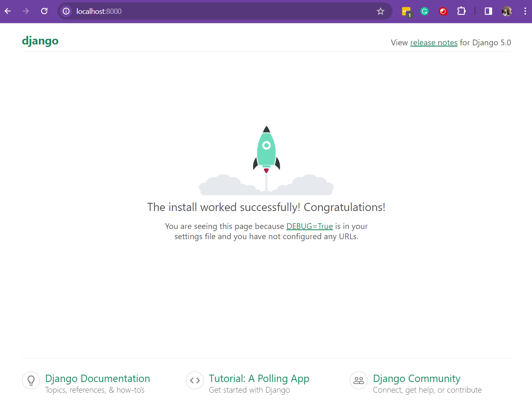Open the browser profile avatar menu
This screenshot has width=532, height=402.
point(506,11)
